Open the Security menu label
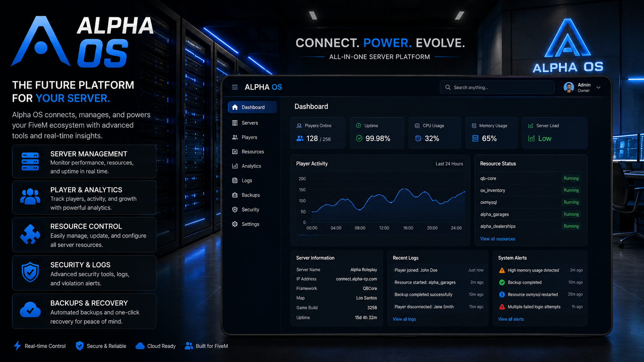This screenshot has height=362, width=644. click(x=250, y=210)
